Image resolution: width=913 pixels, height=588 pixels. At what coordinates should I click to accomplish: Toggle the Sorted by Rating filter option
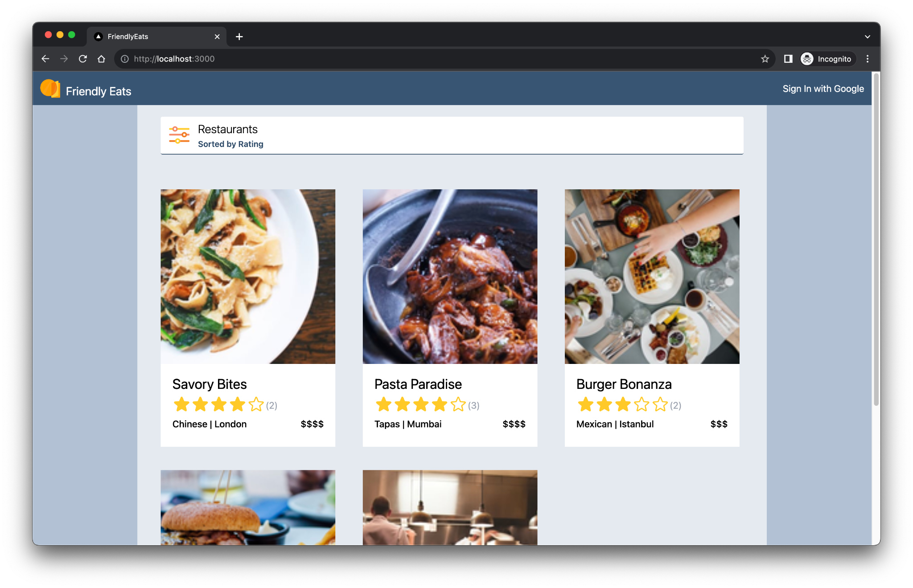(231, 144)
